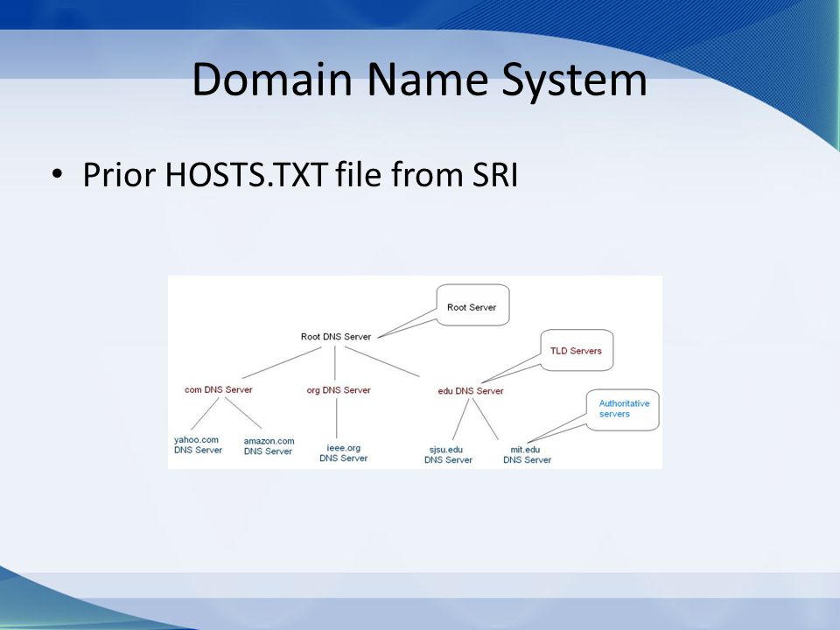
Task: Click the ieee.org DNS Server label
Action: [343, 452]
